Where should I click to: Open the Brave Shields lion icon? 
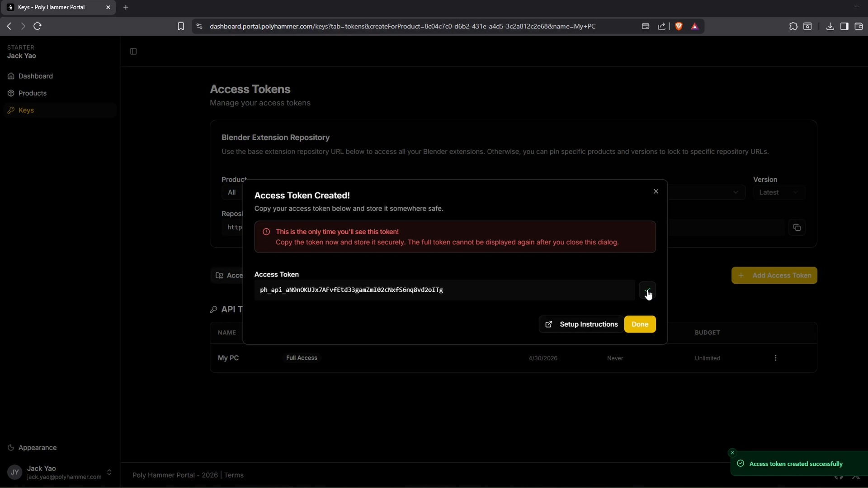679,26
